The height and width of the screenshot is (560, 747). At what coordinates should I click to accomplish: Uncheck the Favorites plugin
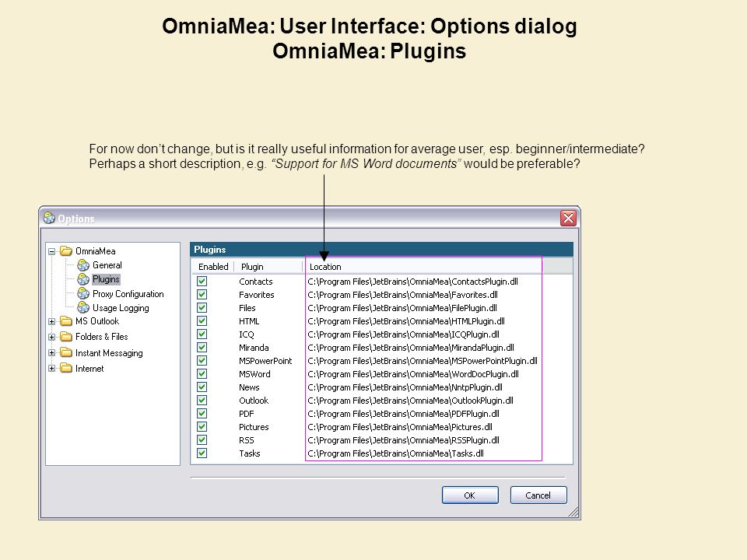pos(202,295)
